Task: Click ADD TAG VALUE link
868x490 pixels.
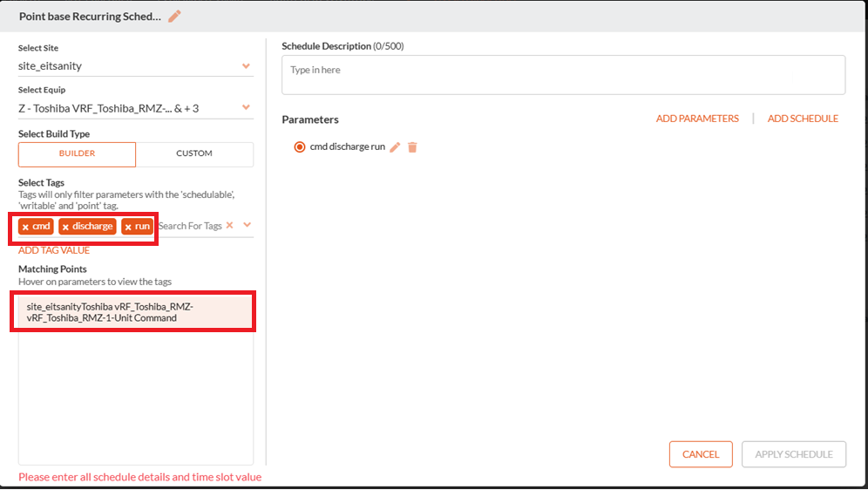Action: click(54, 250)
